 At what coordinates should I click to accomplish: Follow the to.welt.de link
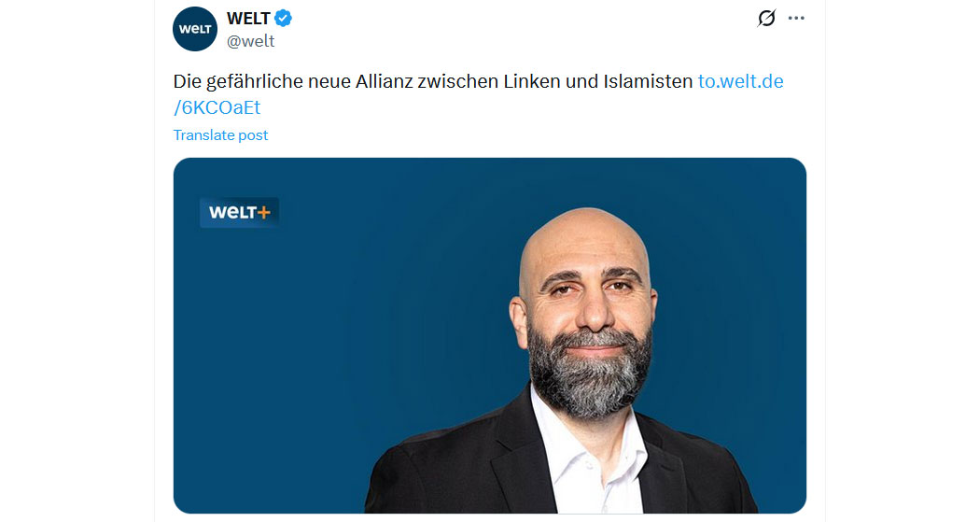pyautogui.click(x=741, y=81)
